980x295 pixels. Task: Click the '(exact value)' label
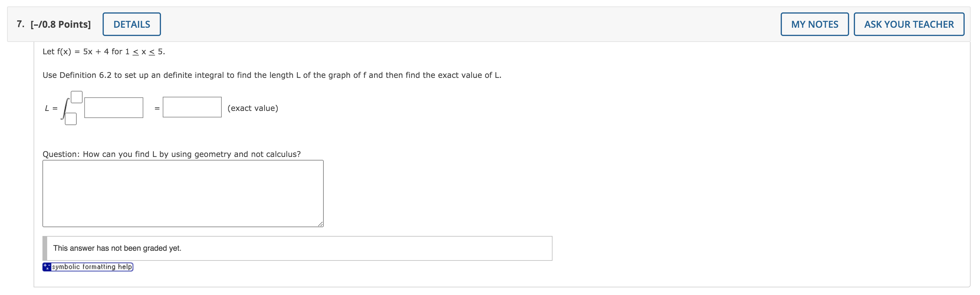click(252, 108)
